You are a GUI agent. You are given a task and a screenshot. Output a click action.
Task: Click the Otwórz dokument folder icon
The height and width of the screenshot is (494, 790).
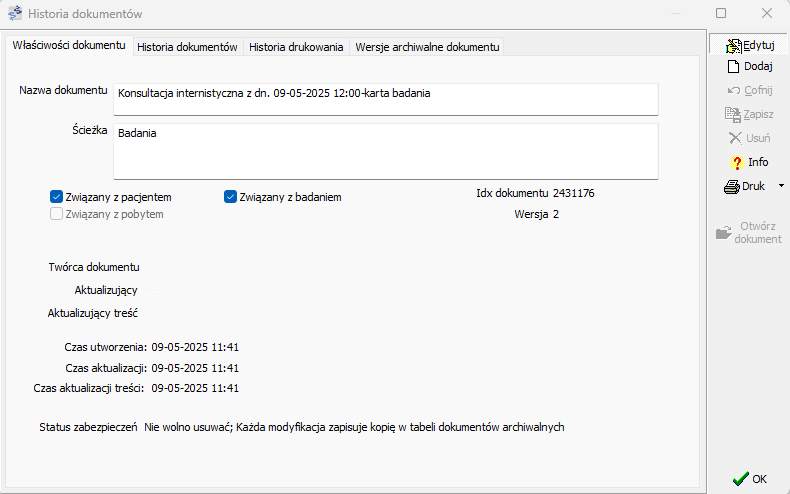click(x=724, y=232)
